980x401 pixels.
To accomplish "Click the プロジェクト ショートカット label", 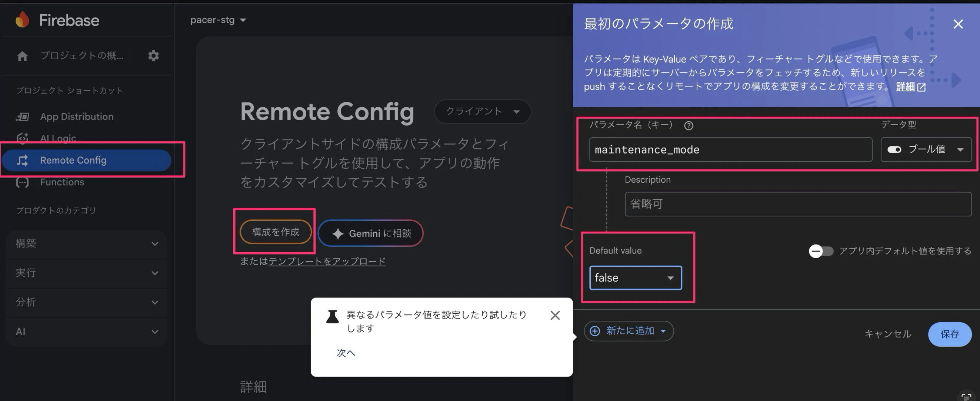I will [69, 91].
